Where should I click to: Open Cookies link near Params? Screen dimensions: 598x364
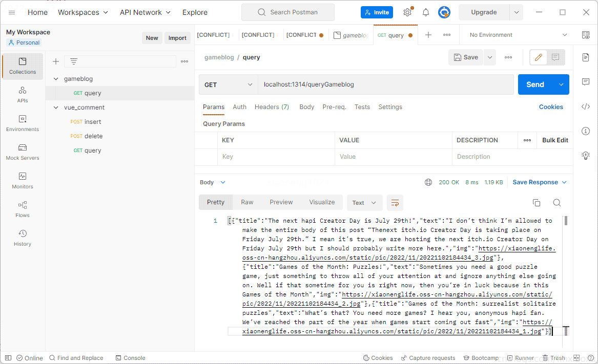coord(551,106)
